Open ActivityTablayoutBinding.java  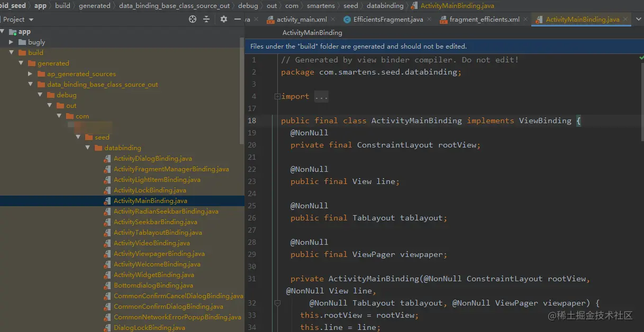(158, 233)
